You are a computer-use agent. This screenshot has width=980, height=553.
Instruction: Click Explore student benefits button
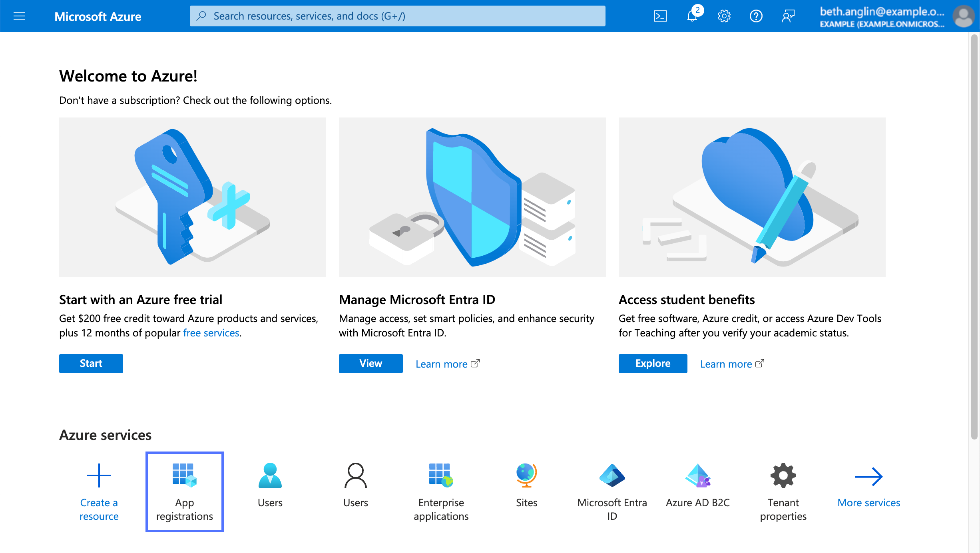(x=653, y=363)
